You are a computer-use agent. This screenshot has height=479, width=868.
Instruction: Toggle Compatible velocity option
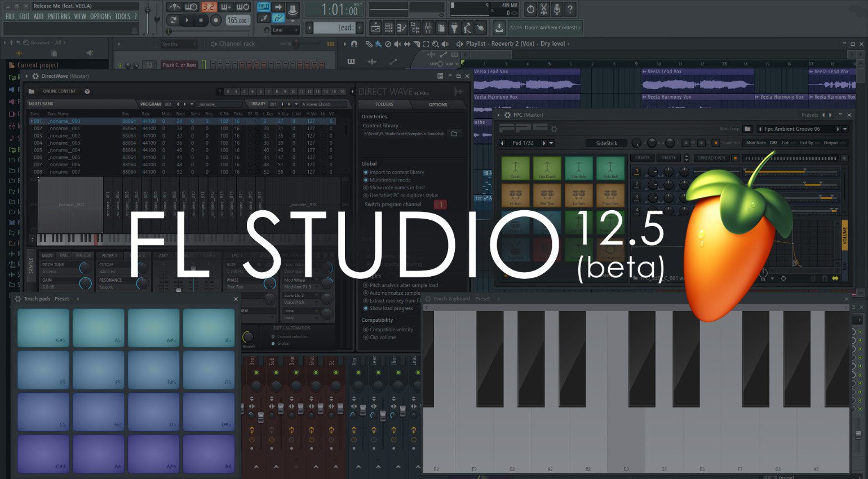[x=388, y=330]
